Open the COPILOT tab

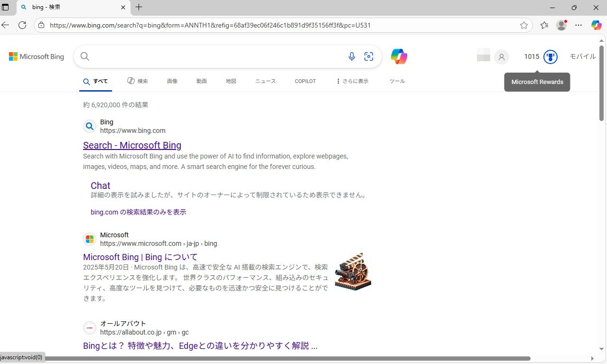point(305,81)
